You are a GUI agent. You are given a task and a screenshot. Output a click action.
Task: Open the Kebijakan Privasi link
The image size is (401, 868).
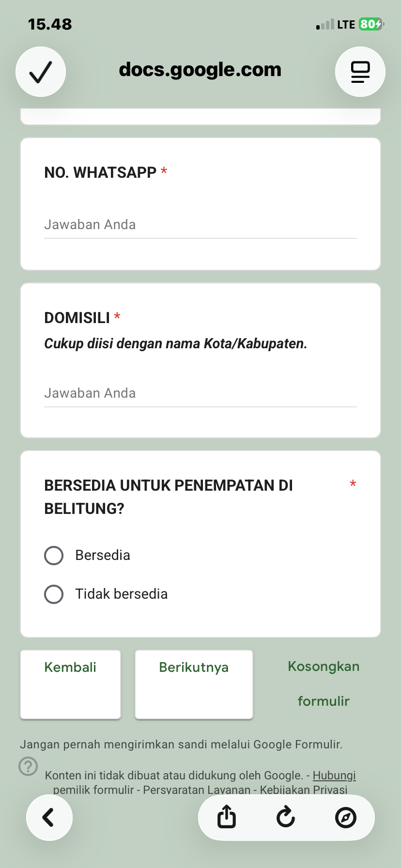click(304, 790)
